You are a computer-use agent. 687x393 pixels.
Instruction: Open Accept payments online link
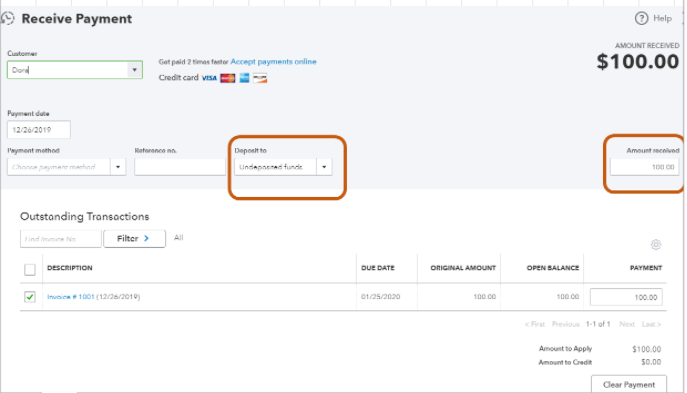273,62
